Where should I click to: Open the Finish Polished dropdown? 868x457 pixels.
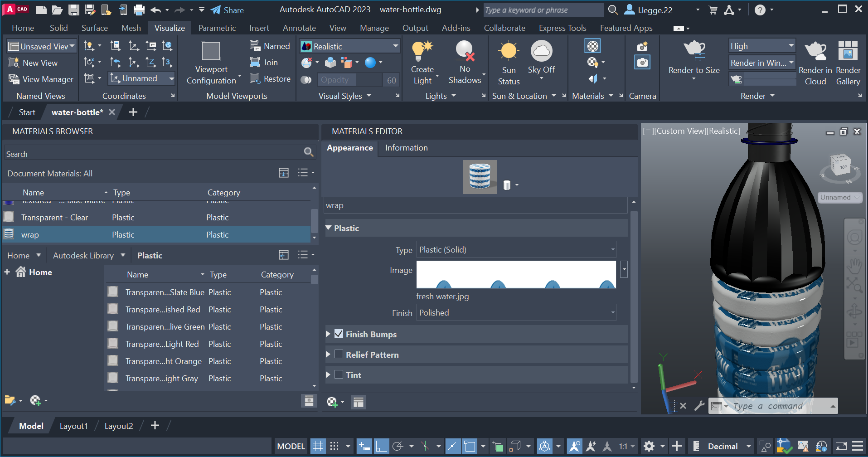(x=516, y=312)
